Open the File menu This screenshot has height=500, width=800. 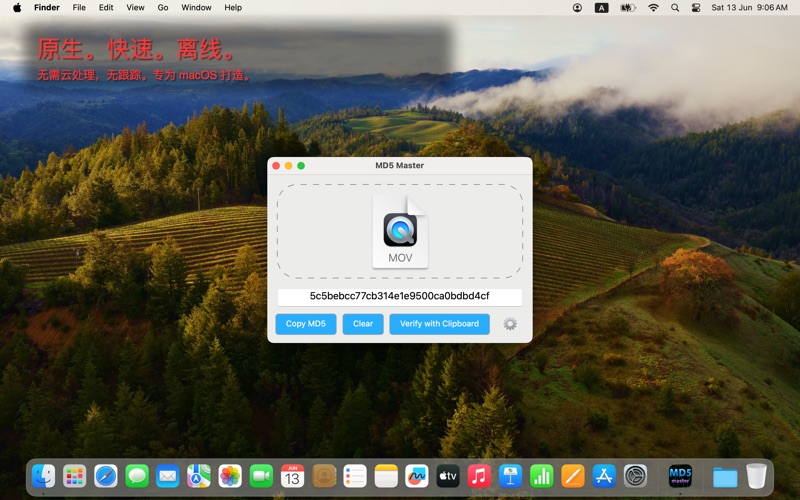79,8
